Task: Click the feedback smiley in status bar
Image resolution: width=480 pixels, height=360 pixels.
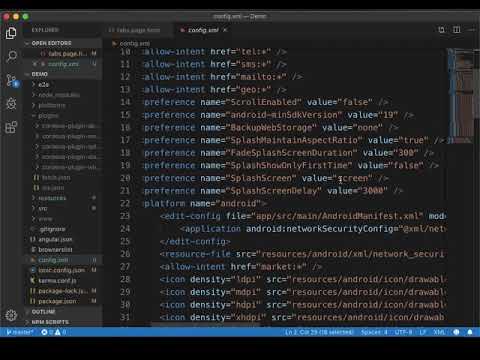Action: pos(456,332)
